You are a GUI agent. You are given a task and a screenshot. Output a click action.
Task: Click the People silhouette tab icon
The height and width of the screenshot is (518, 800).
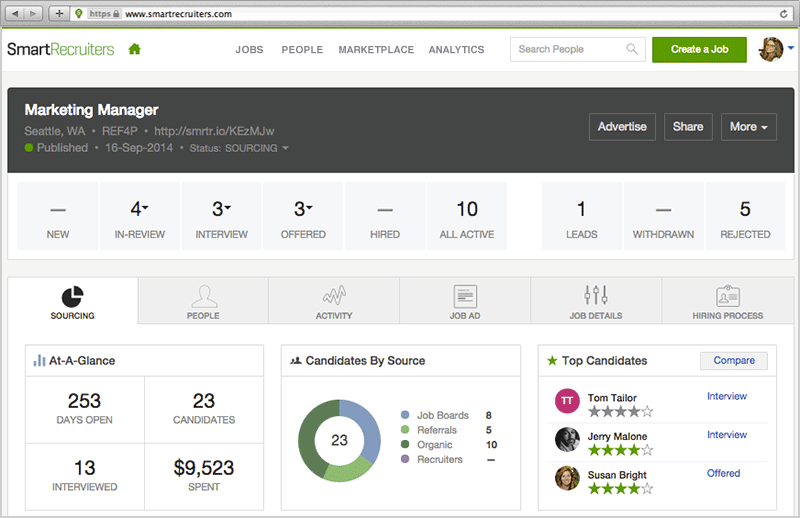[204, 296]
